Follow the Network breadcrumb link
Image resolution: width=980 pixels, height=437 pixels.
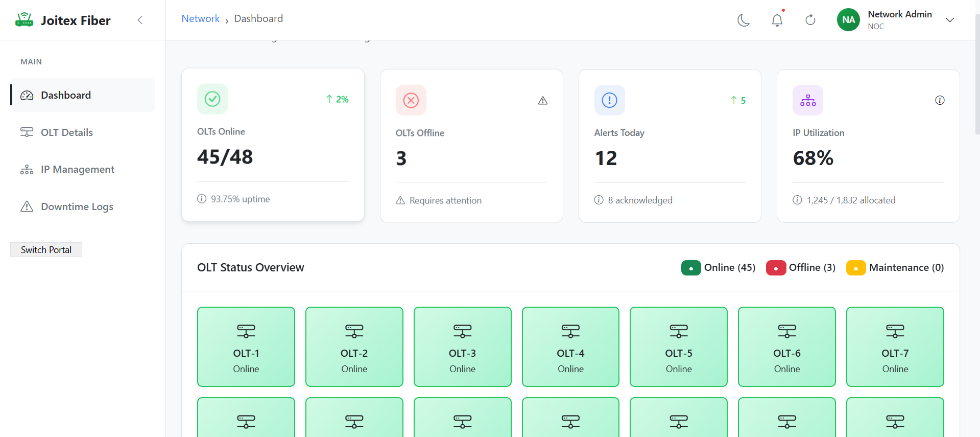(200, 18)
